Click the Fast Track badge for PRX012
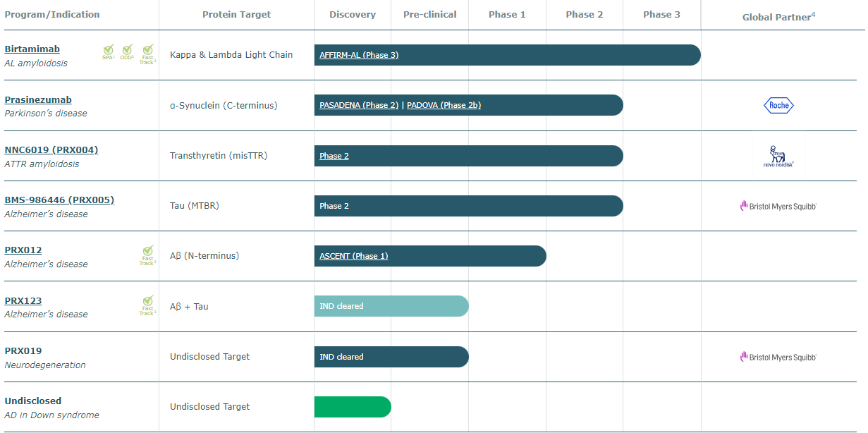 (147, 255)
